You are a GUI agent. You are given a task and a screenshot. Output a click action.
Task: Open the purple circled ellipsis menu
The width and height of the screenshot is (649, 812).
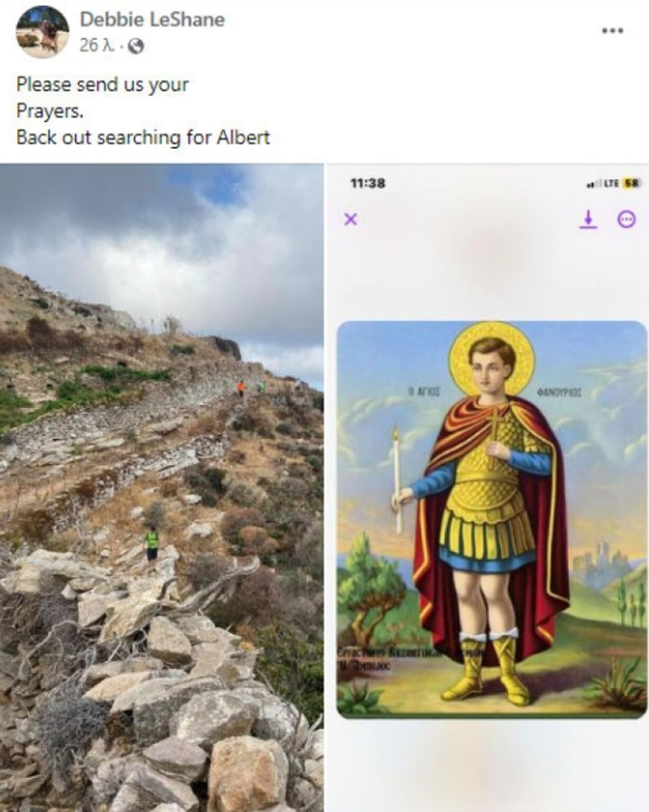(627, 219)
